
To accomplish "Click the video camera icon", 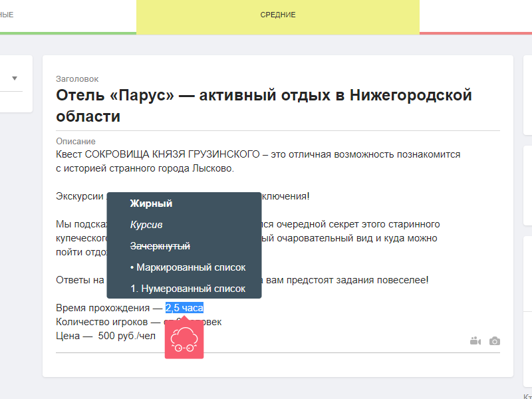I will (x=475, y=341).
